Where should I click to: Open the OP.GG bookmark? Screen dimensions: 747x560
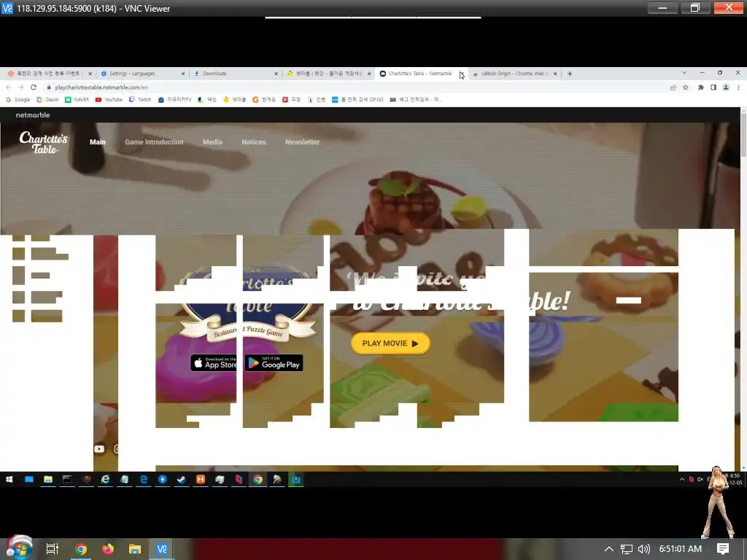[357, 99]
